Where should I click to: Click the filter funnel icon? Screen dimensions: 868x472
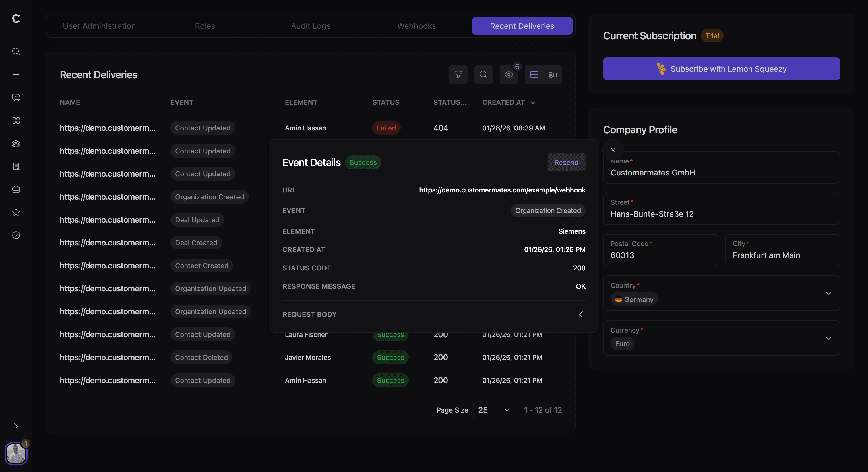pos(458,74)
